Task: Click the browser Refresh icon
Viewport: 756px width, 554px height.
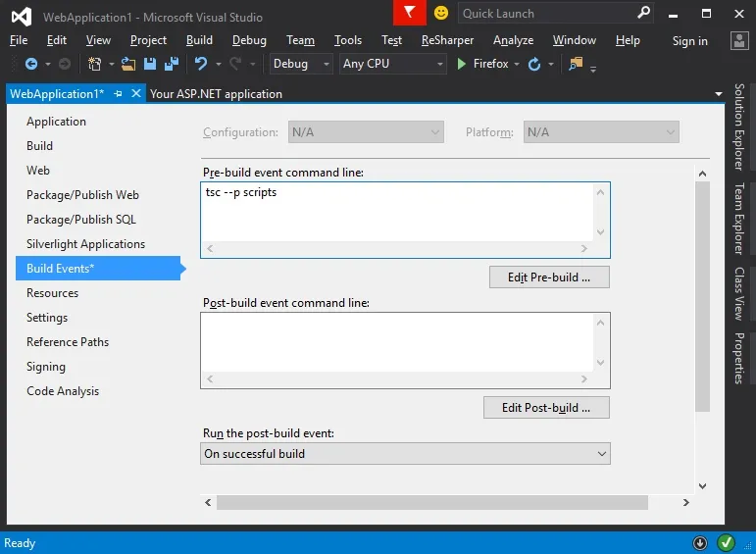Action: (534, 64)
